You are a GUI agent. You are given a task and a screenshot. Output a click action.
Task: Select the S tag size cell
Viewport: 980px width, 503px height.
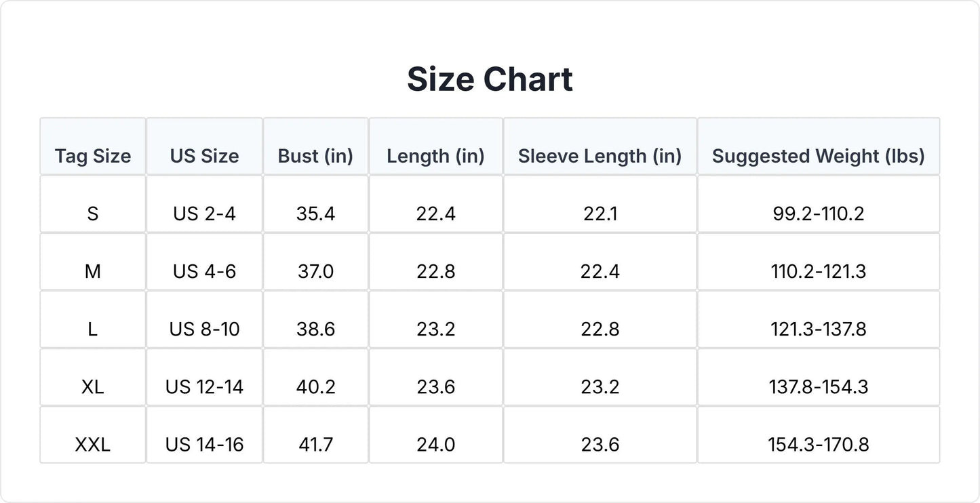coord(93,204)
